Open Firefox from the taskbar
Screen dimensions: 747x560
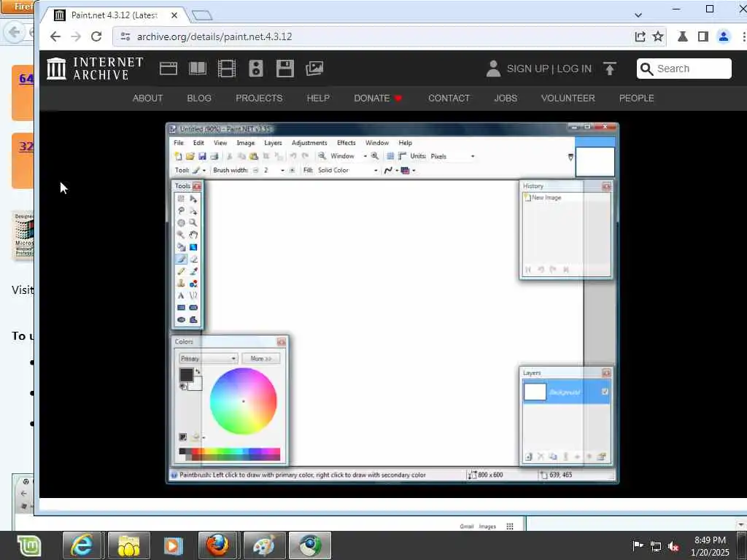tap(217, 545)
